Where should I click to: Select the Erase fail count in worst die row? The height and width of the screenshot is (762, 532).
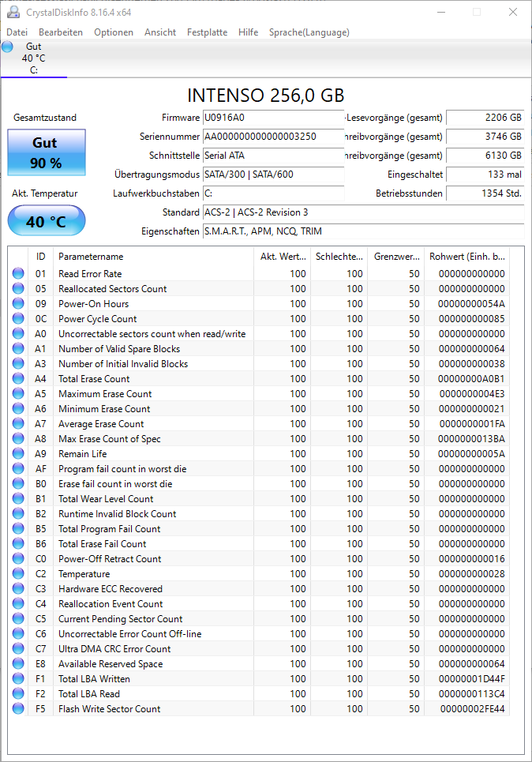(x=260, y=483)
